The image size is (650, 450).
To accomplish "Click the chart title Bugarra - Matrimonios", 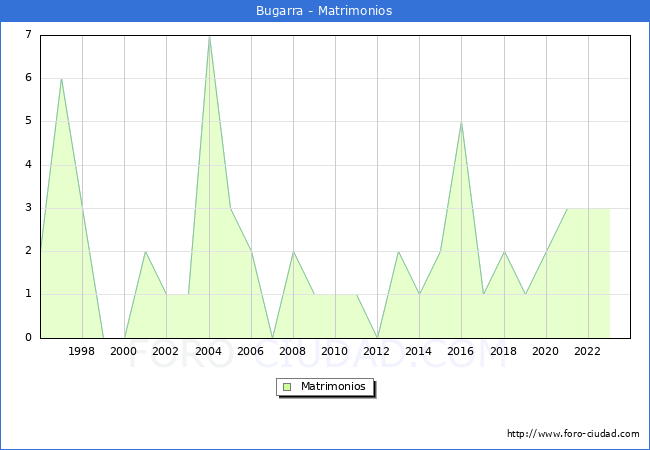I will point(324,11).
